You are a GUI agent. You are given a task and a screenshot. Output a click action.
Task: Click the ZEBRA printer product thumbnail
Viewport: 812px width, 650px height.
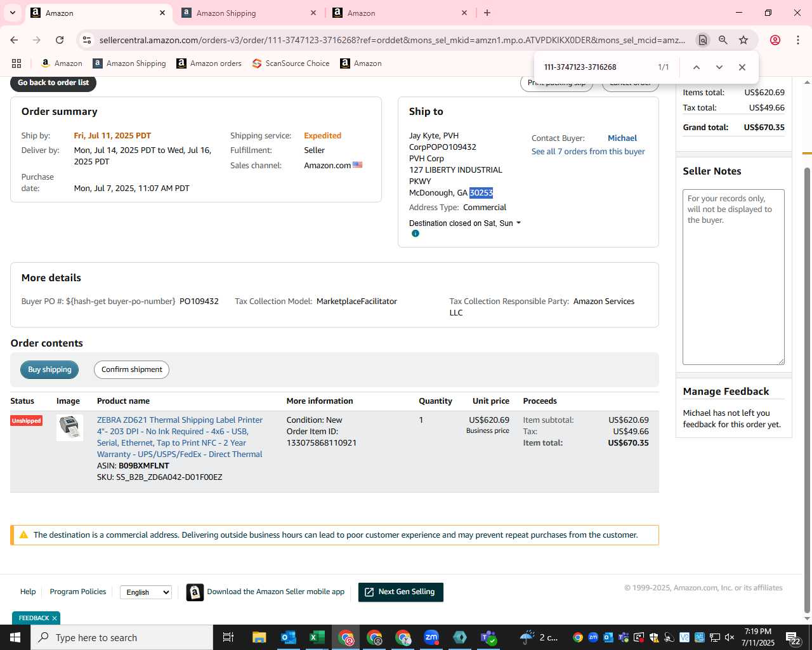[70, 427]
